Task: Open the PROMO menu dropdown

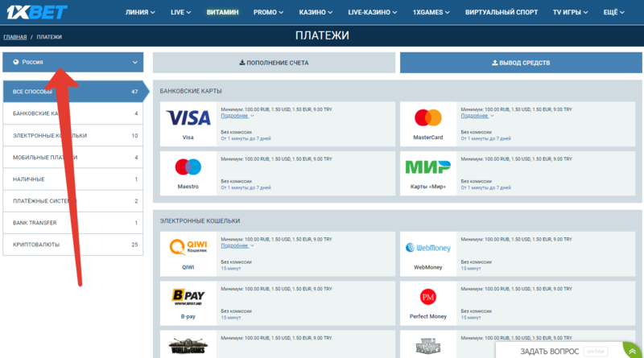Action: pyautogui.click(x=268, y=12)
